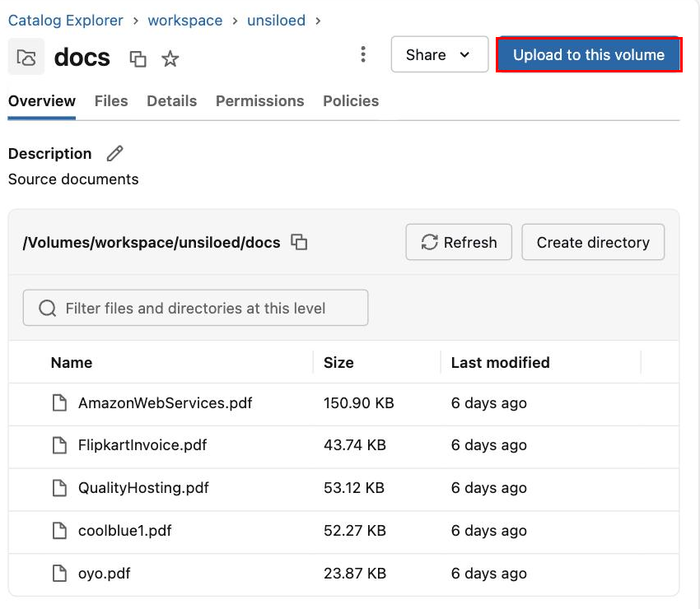Copy the docs volume name icon
Viewport: 700px width, 609px height.
[138, 58]
